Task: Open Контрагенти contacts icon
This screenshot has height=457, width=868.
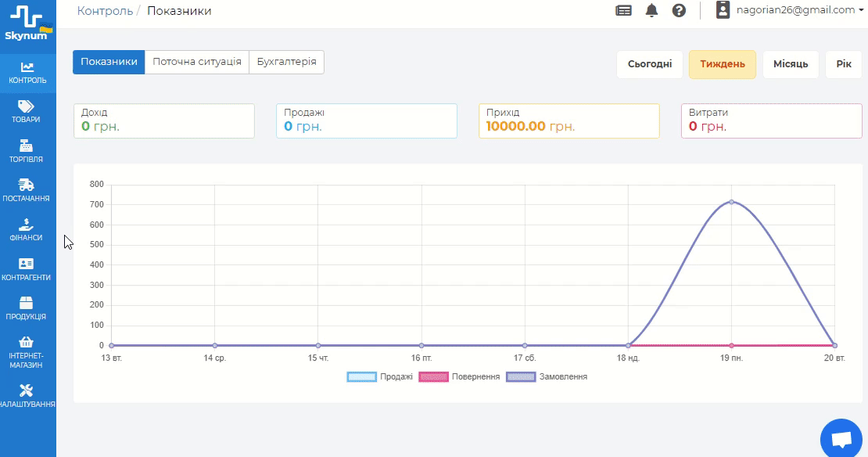Action: pos(26,264)
